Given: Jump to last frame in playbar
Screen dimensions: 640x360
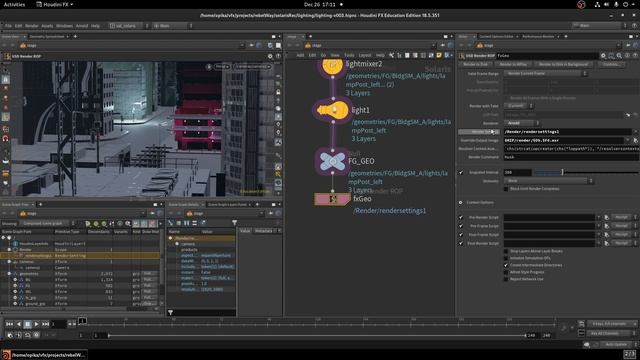Looking at the screenshot, I should coord(45,324).
